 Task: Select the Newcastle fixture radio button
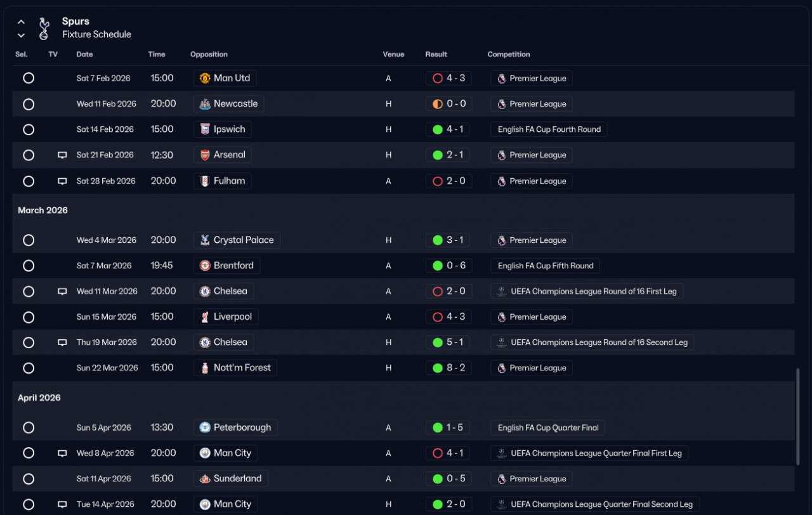pyautogui.click(x=29, y=104)
